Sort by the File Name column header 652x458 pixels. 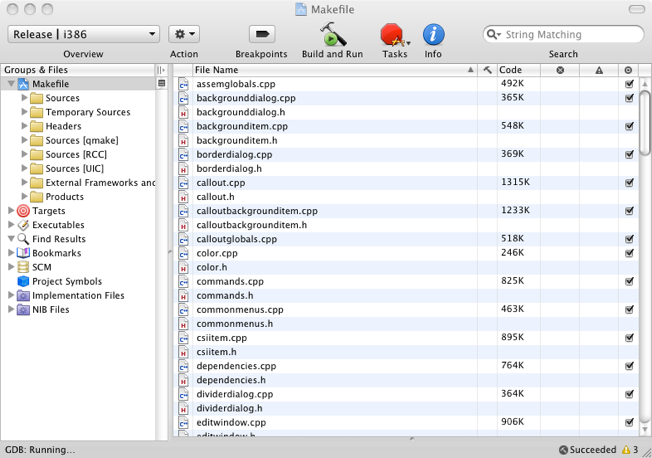coord(330,71)
